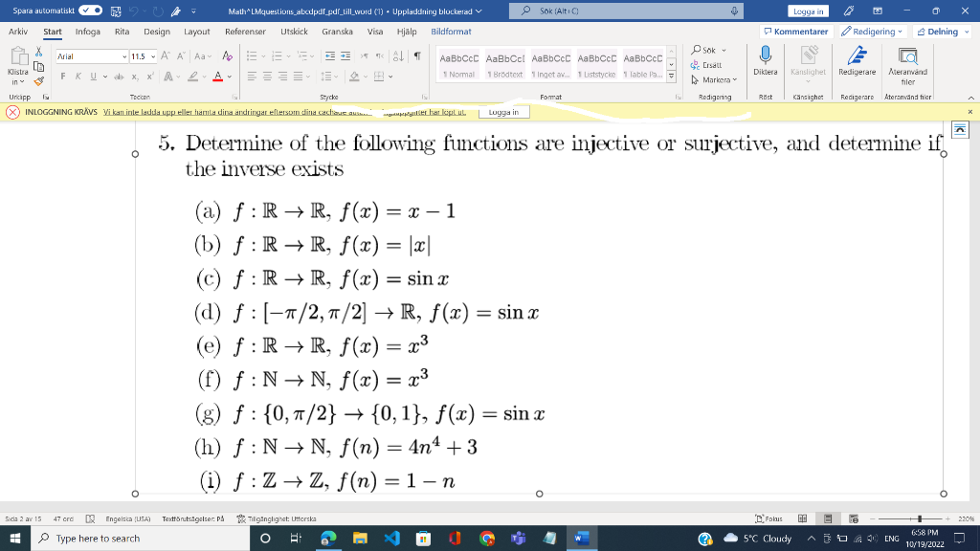Toggle bold formatting in the ribbon
The width and height of the screenshot is (980, 551).
click(x=64, y=76)
